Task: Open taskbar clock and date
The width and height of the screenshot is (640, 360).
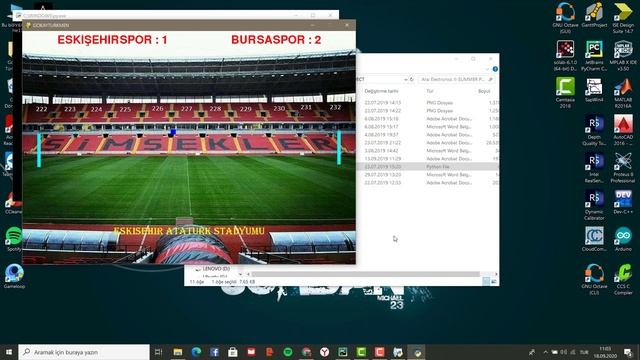Action: pos(605,352)
